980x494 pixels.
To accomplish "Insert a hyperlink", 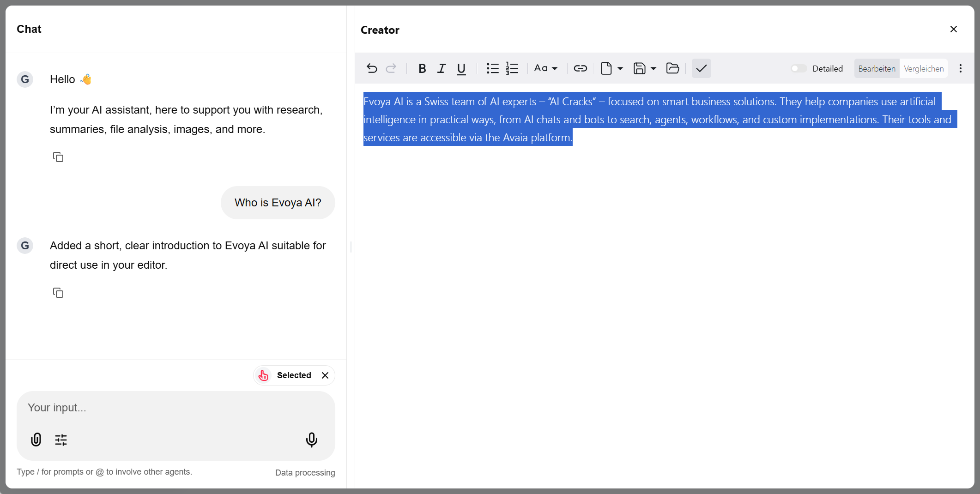I will point(581,68).
